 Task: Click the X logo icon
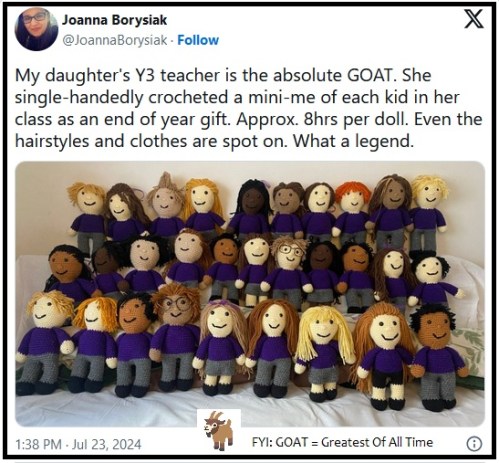(474, 19)
